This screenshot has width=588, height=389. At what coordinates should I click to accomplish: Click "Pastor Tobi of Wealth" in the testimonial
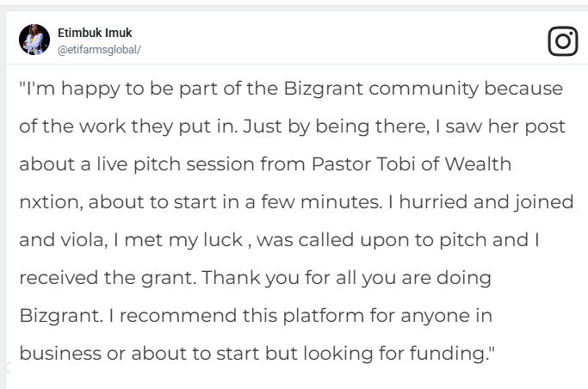click(x=412, y=164)
